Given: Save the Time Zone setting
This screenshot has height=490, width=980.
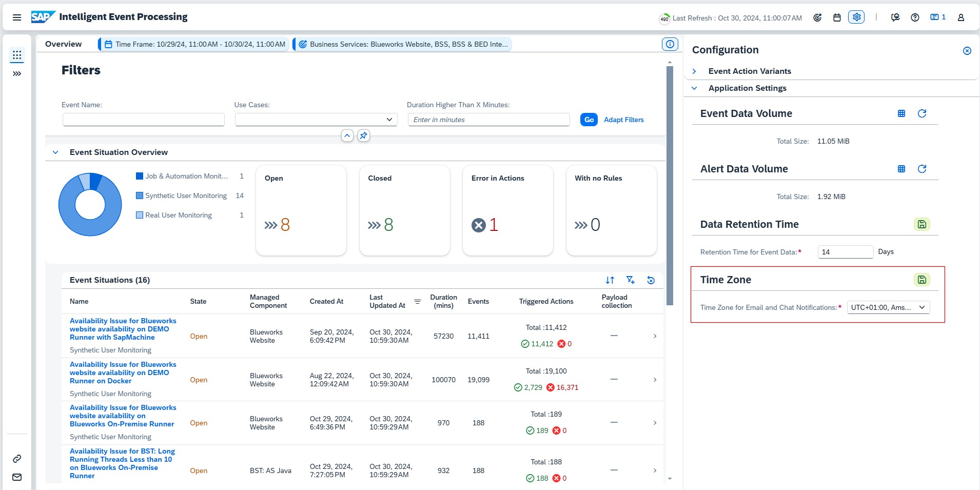Looking at the screenshot, I should tap(922, 280).
